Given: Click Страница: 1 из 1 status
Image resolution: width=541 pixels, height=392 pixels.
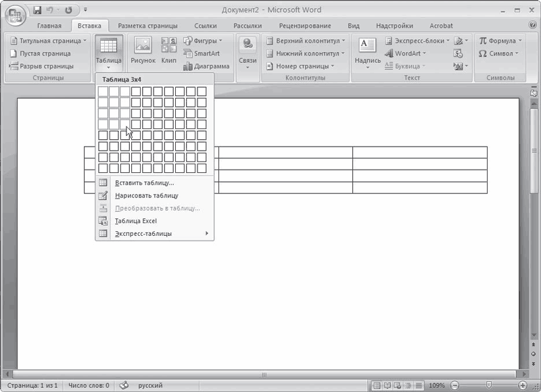Looking at the screenshot, I should 32,385.
